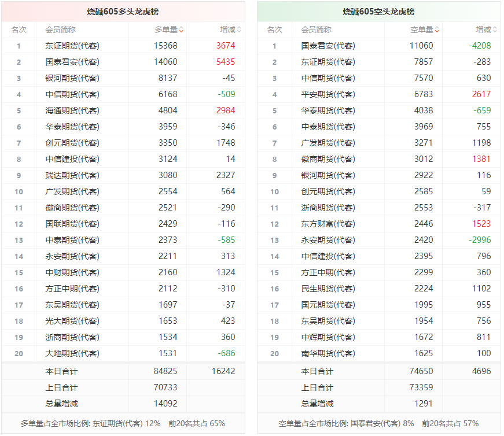The height and width of the screenshot is (436, 504).
Task: Click long volume value 15368
Action: point(165,46)
